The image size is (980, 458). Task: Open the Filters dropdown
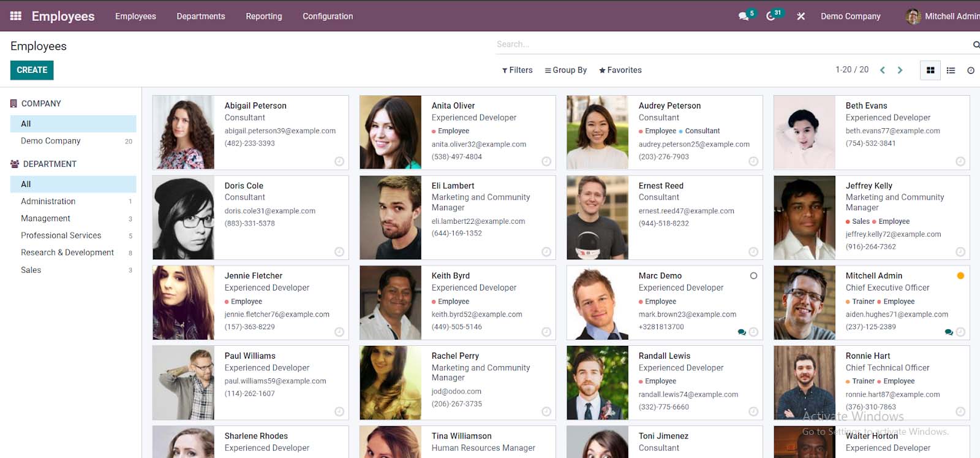(x=518, y=70)
